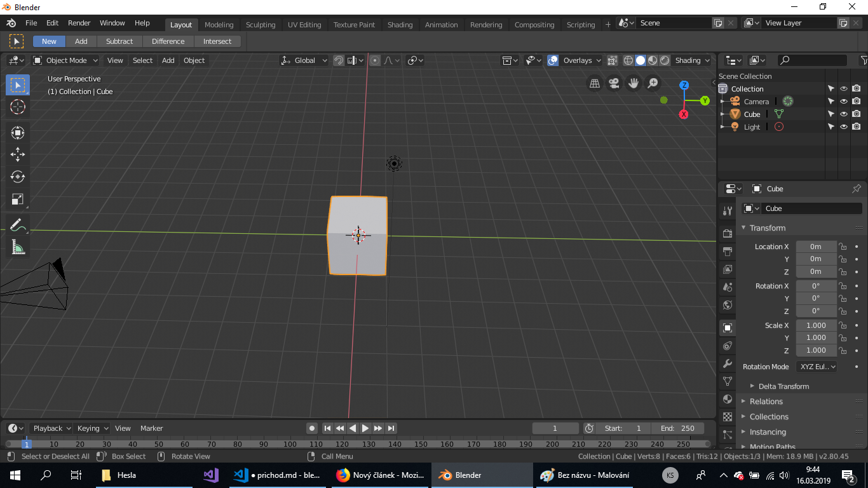Screen dimensions: 868x488
Task: Hide the Cube in the viewport
Action: tap(843, 114)
